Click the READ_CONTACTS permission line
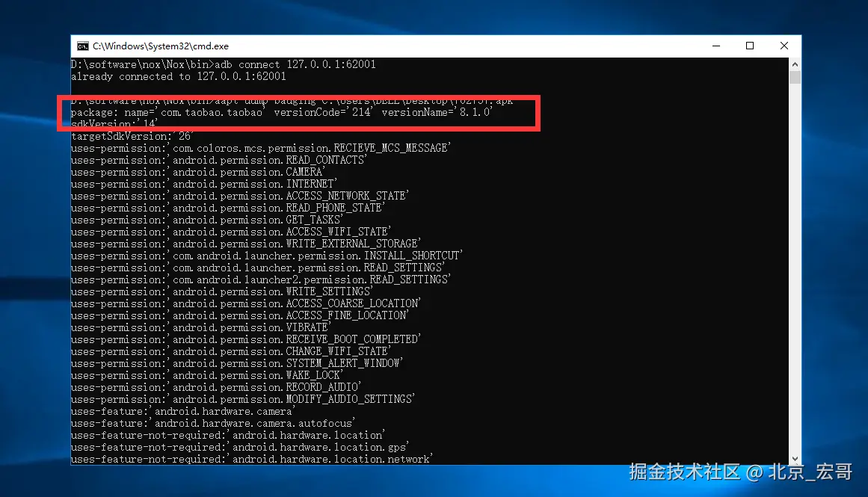868x497 pixels. click(218, 160)
